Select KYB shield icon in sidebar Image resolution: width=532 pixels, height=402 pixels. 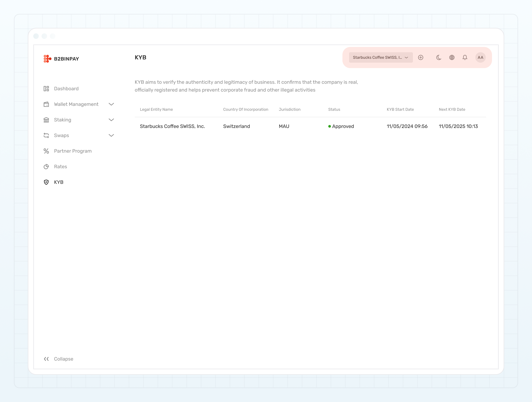coord(46,182)
